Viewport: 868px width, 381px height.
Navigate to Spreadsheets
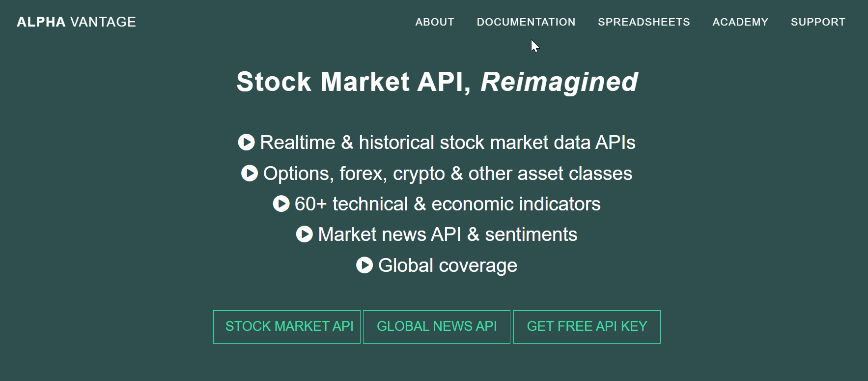(x=644, y=22)
